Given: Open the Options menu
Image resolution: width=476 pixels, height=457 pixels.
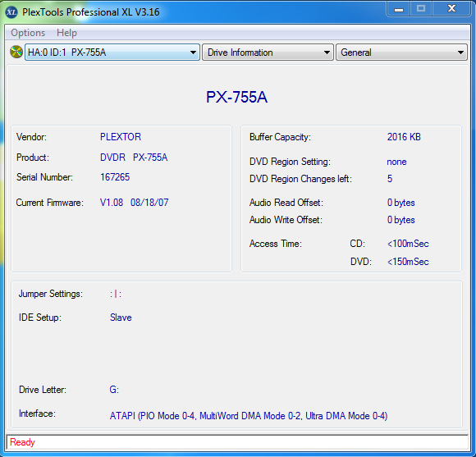Looking at the screenshot, I should pyautogui.click(x=28, y=33).
